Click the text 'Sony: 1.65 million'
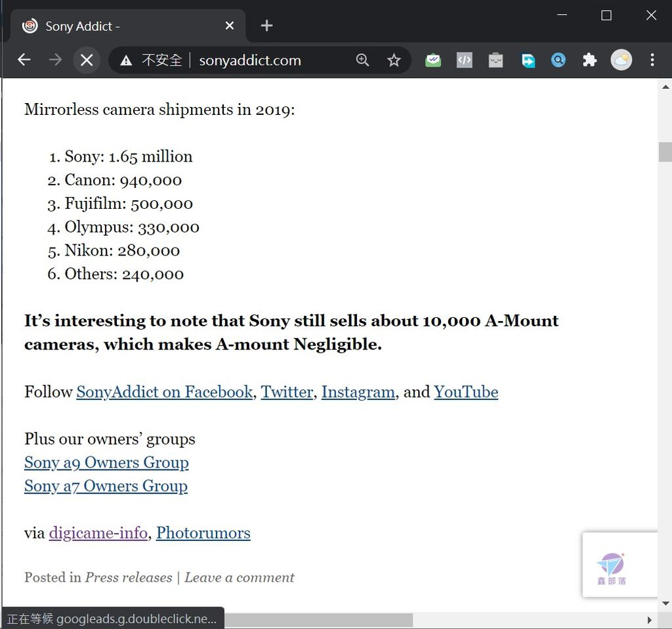The height and width of the screenshot is (629, 672). (128, 156)
